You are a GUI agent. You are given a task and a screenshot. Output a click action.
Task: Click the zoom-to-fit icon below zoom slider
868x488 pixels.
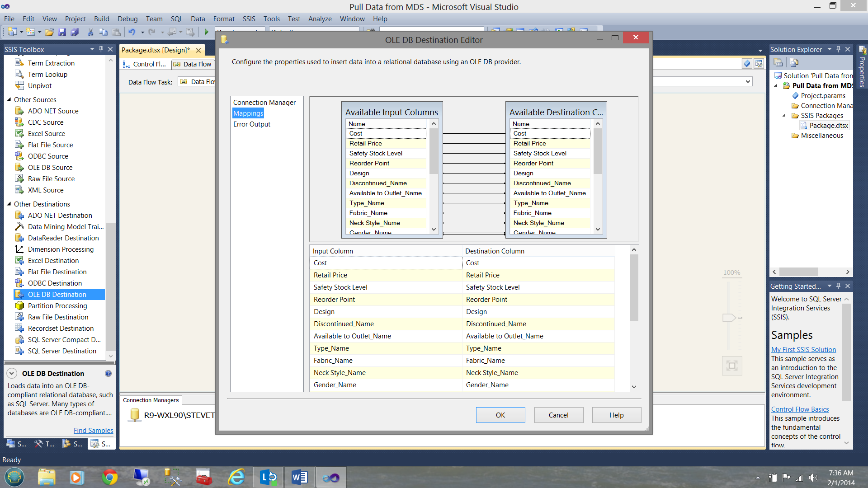click(732, 366)
